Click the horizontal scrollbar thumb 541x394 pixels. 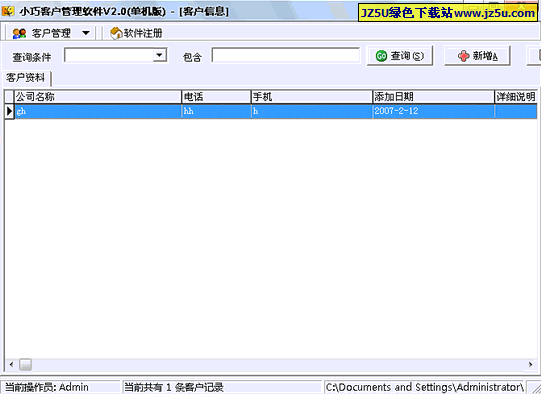(26, 364)
